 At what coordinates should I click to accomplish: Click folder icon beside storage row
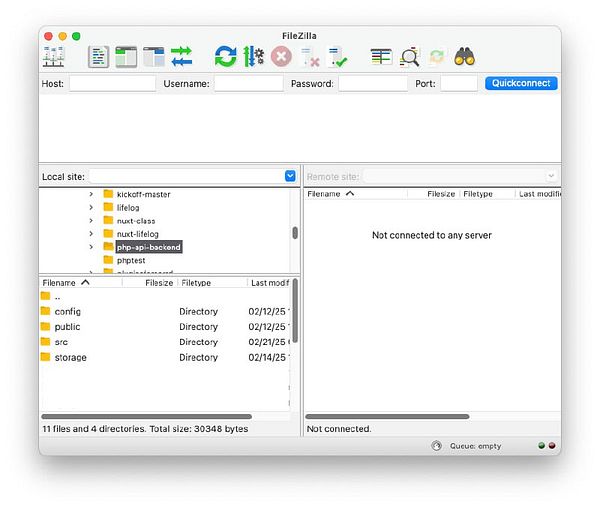(x=46, y=357)
